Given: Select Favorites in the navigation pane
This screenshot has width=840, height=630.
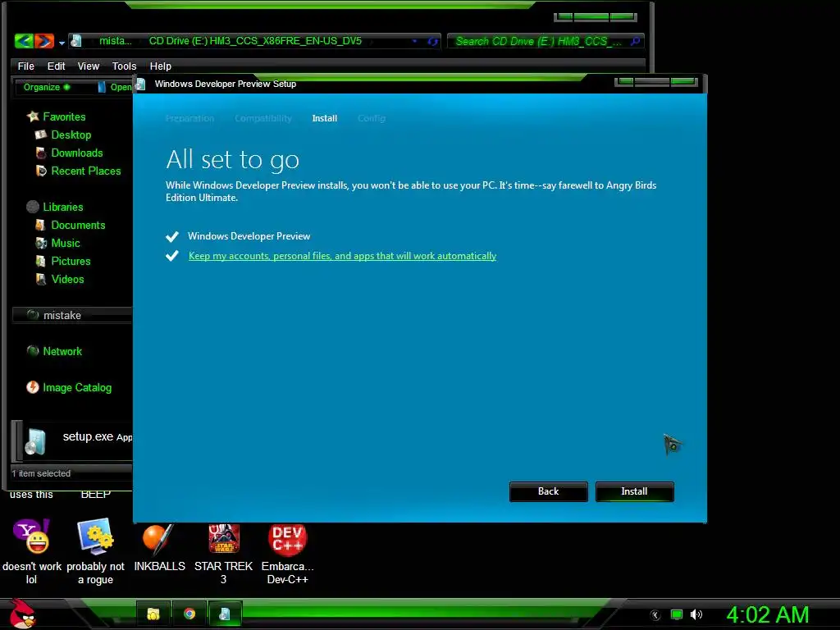Looking at the screenshot, I should point(64,116).
